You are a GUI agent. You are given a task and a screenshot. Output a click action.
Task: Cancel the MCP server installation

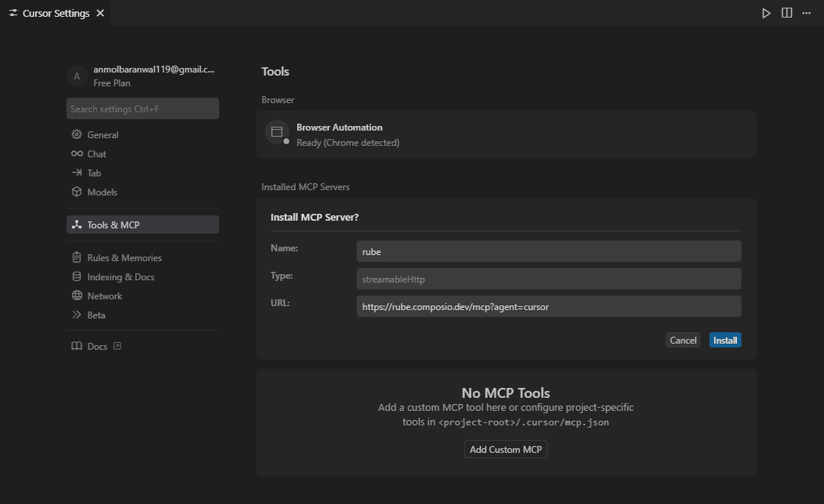click(x=682, y=340)
